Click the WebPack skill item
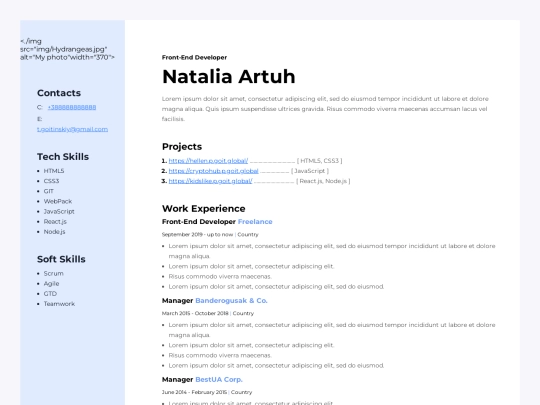Screen dimensions: 540x405 click(58, 201)
